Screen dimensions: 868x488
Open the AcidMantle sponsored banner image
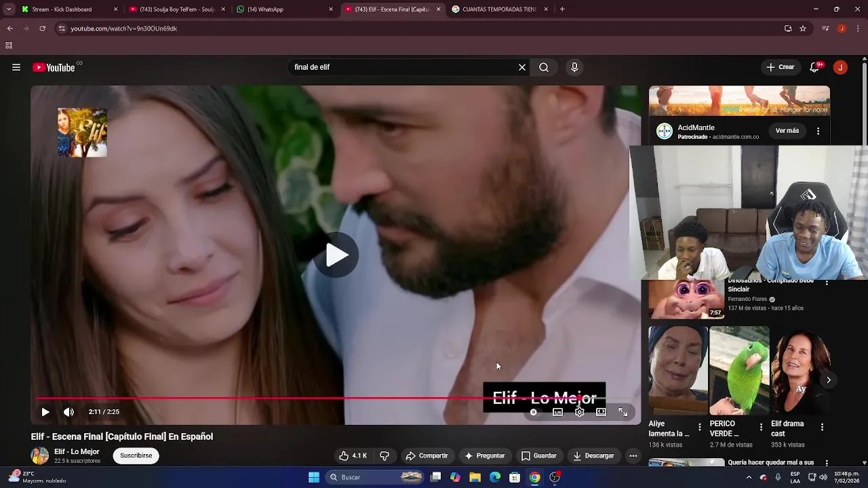(x=739, y=101)
